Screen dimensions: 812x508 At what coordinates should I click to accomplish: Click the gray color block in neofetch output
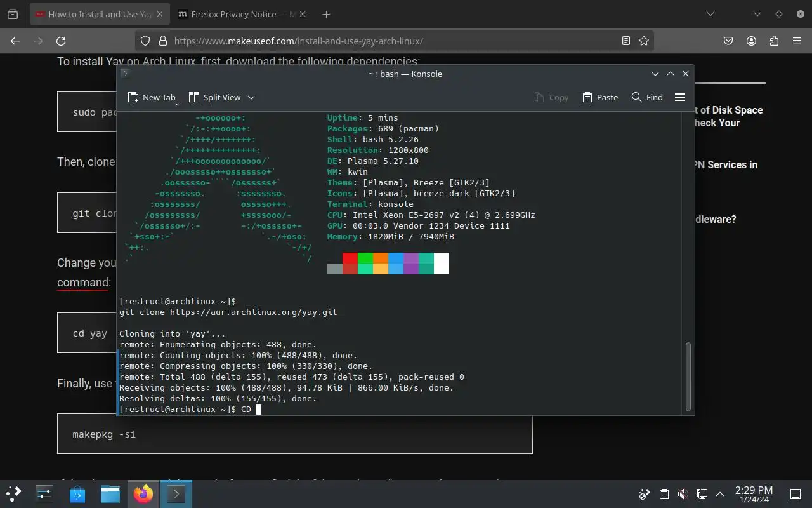pyautogui.click(x=335, y=269)
